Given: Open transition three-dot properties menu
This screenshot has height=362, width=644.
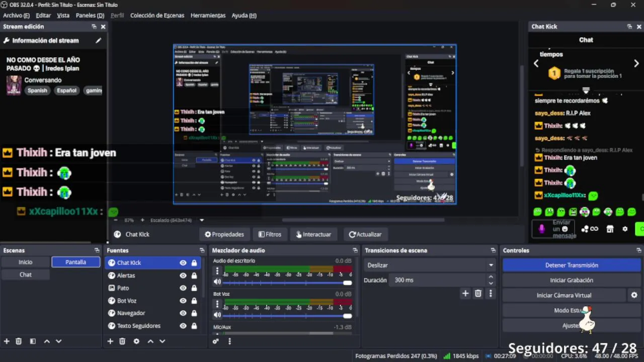Looking at the screenshot, I should (491, 294).
